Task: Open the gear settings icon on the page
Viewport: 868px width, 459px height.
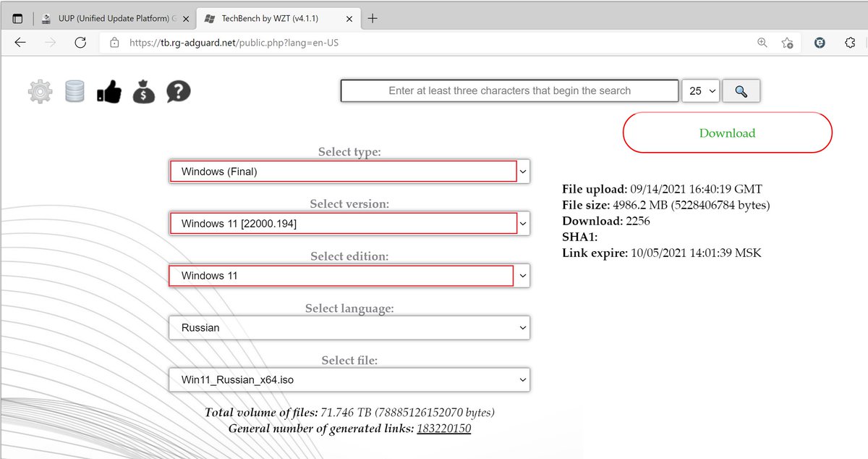Action: tap(41, 91)
